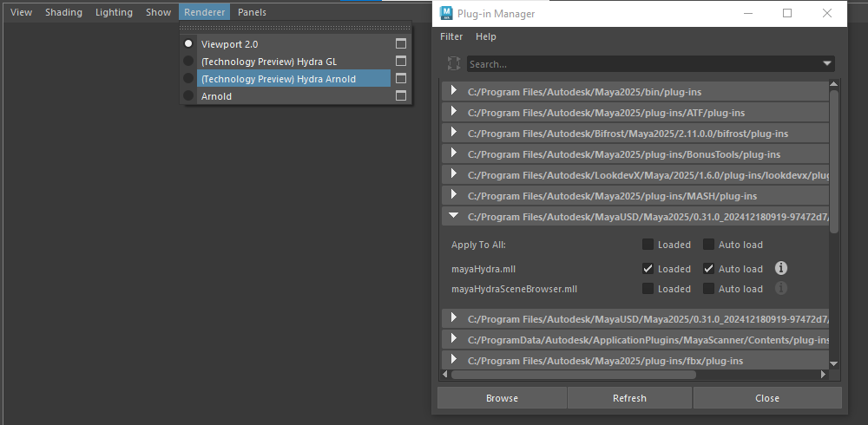Click the search filter icon beside Search field
This screenshot has height=425, width=868.
coord(454,63)
